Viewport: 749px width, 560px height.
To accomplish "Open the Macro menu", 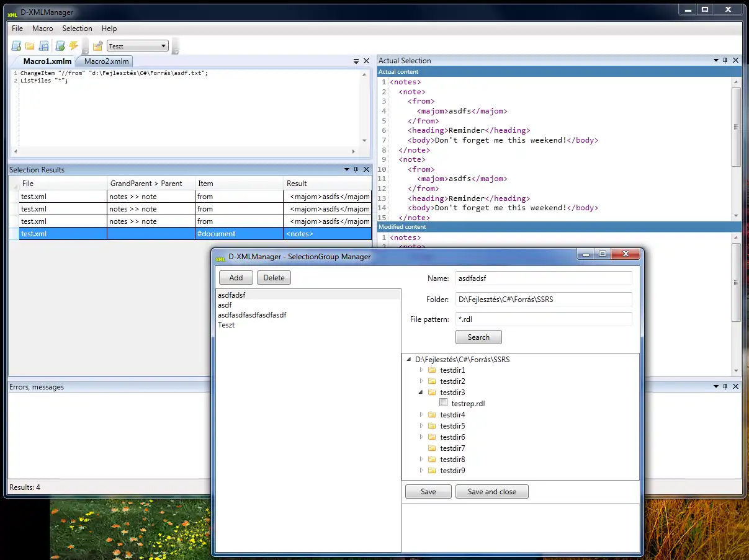I will pos(43,29).
